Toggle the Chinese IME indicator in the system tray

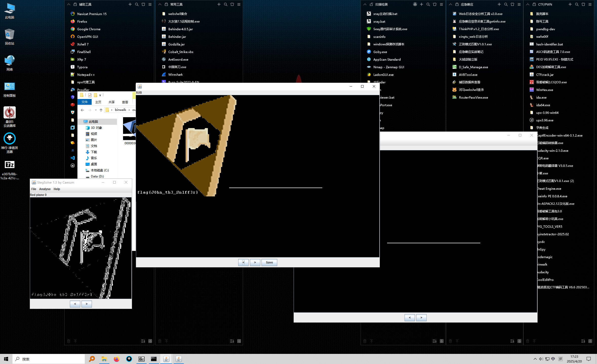[553, 359]
